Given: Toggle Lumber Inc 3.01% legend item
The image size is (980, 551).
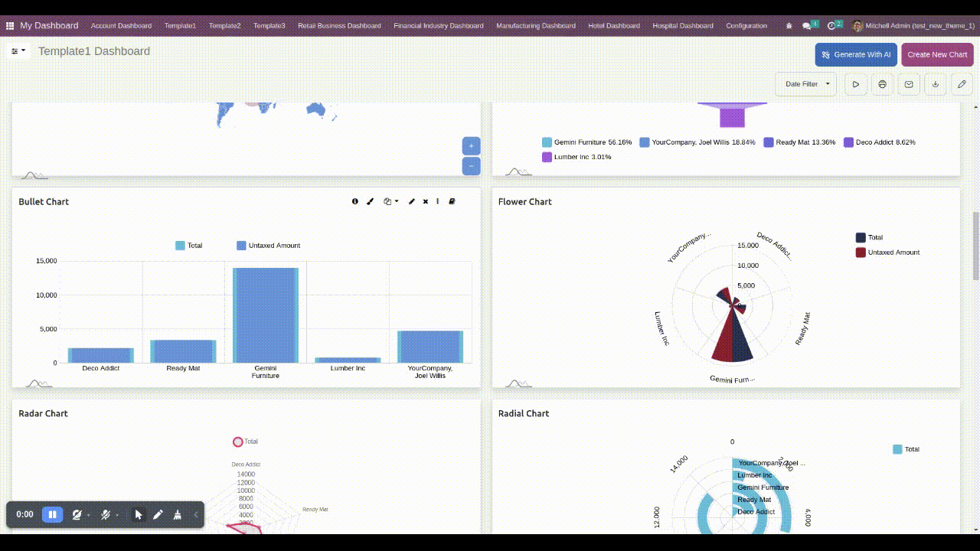Looking at the screenshot, I should point(577,157).
